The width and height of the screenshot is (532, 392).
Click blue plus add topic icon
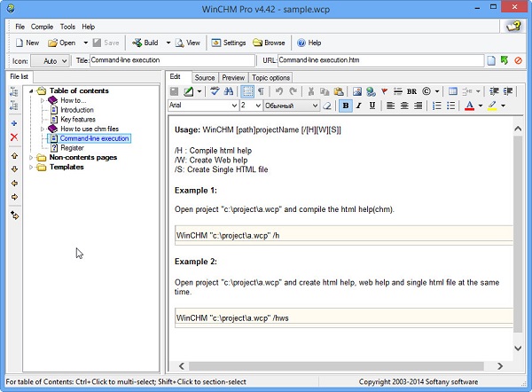click(x=14, y=123)
